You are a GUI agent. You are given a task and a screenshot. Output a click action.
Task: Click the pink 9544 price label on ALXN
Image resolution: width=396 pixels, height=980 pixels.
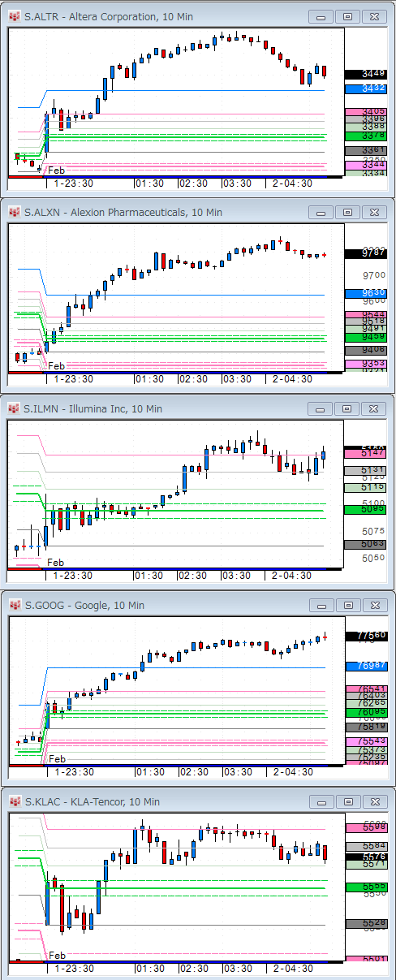tap(366, 314)
